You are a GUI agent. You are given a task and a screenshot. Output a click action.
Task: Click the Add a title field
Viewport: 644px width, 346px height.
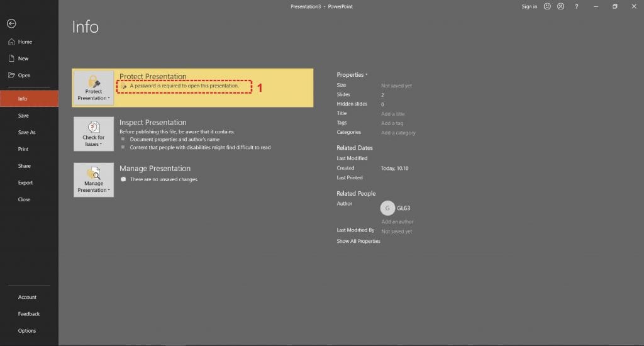tap(392, 114)
